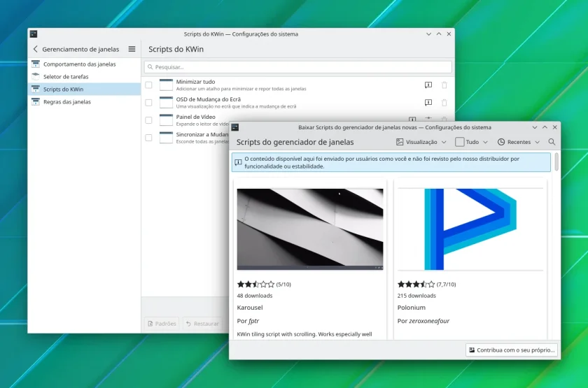Select Seletor de tarefas in sidebar
Image resolution: width=588 pixels, height=388 pixels.
click(x=84, y=77)
